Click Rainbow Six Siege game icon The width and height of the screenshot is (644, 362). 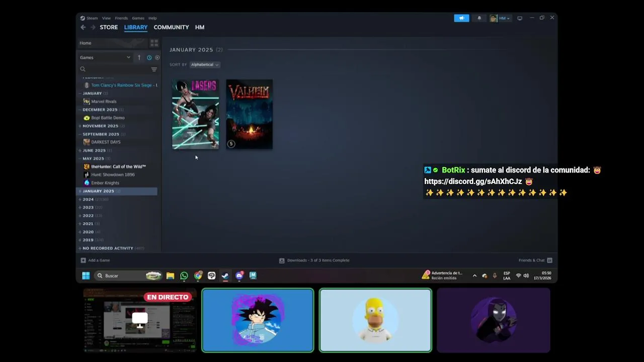pyautogui.click(x=87, y=85)
